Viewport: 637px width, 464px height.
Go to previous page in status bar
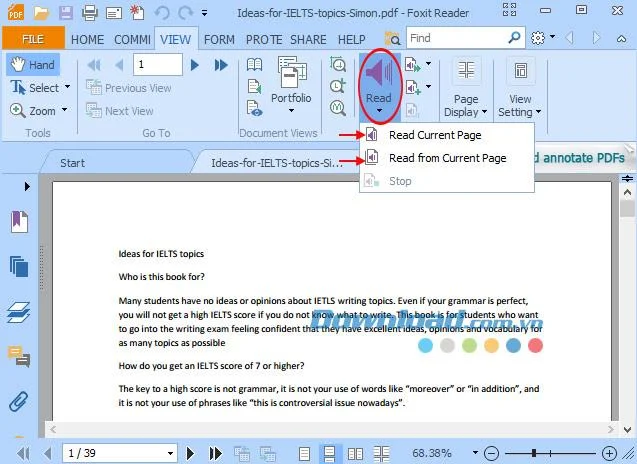(x=48, y=453)
